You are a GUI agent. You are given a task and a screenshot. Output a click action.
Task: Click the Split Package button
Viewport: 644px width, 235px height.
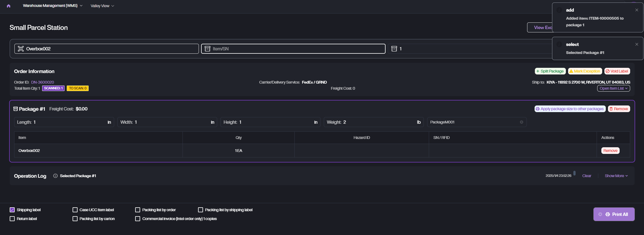pyautogui.click(x=550, y=71)
